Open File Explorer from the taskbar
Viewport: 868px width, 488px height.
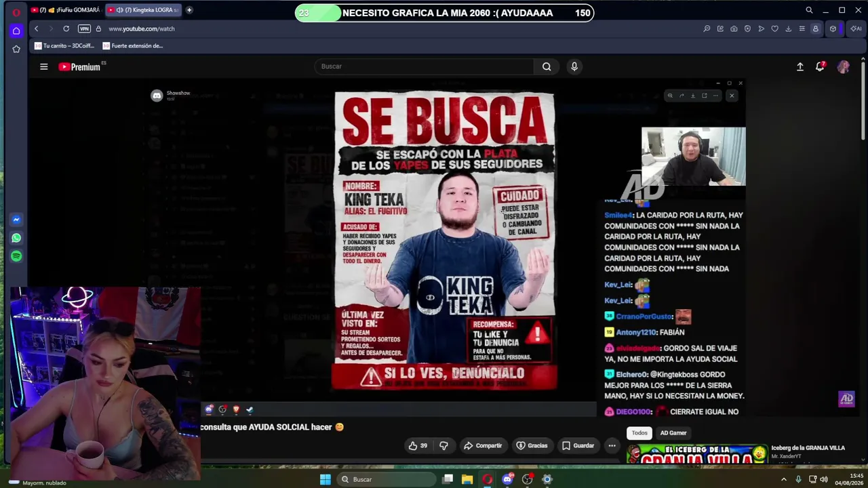[x=467, y=479]
